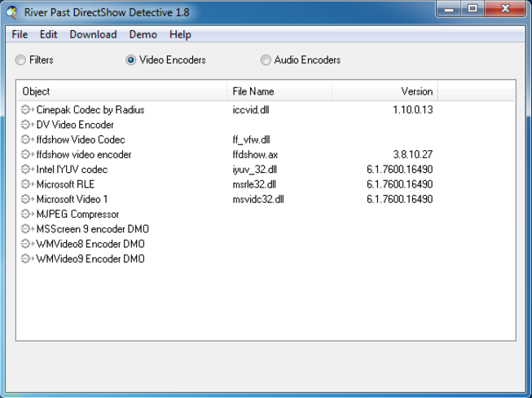Select the WMVideo9 Encoder DMO entry
Viewport: 532px width, 398px height.
tap(90, 259)
